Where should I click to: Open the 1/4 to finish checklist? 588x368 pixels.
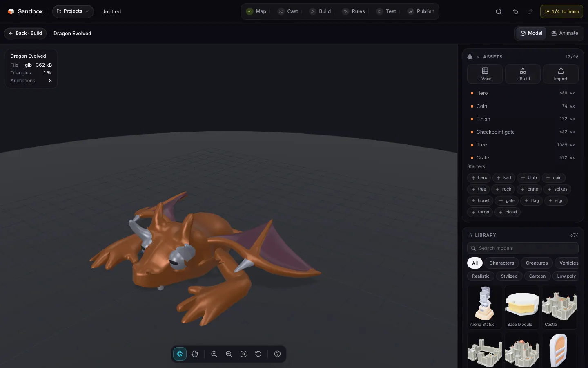(561, 11)
